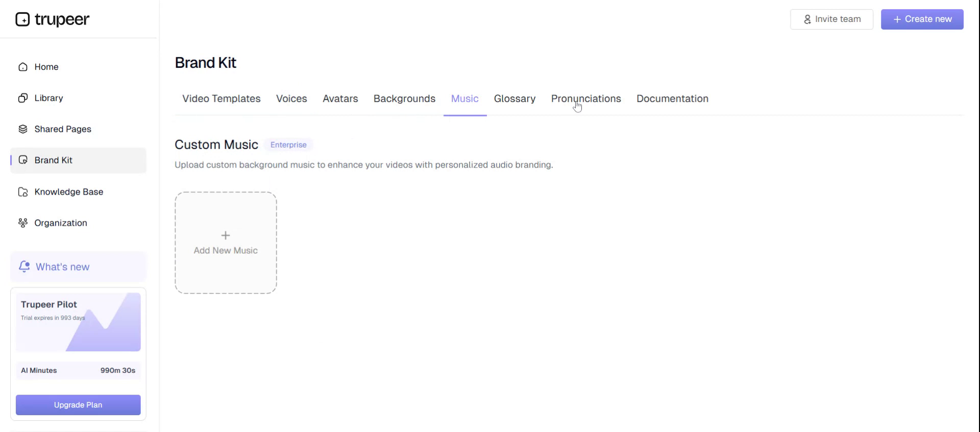
Task: Open the Avatars tab
Action: click(x=340, y=99)
